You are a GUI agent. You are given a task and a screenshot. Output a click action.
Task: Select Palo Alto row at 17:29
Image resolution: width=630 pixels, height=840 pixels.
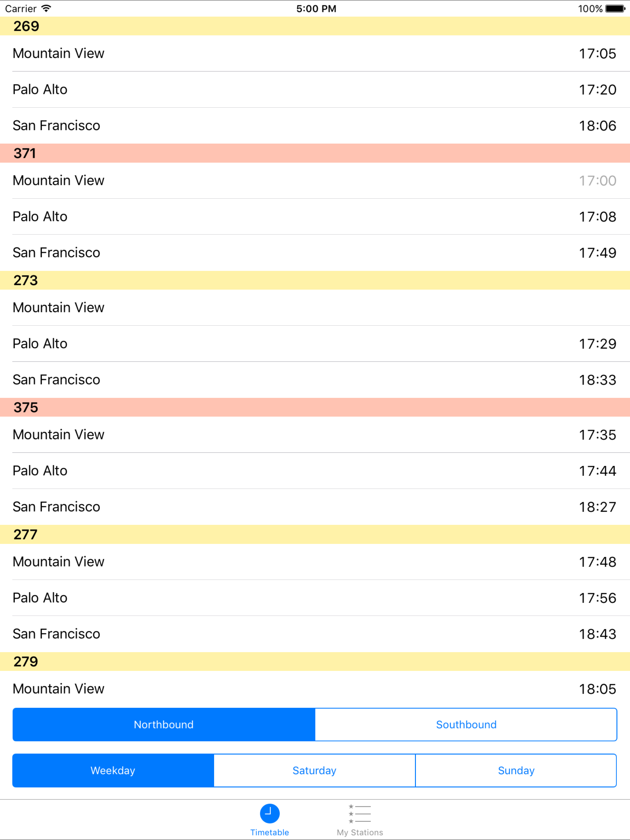pos(315,343)
